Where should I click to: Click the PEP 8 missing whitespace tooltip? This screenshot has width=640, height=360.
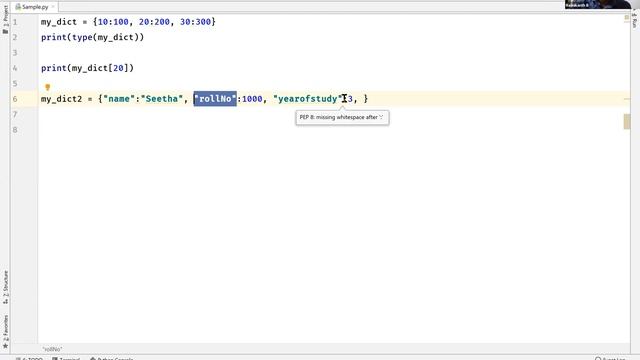(342, 118)
